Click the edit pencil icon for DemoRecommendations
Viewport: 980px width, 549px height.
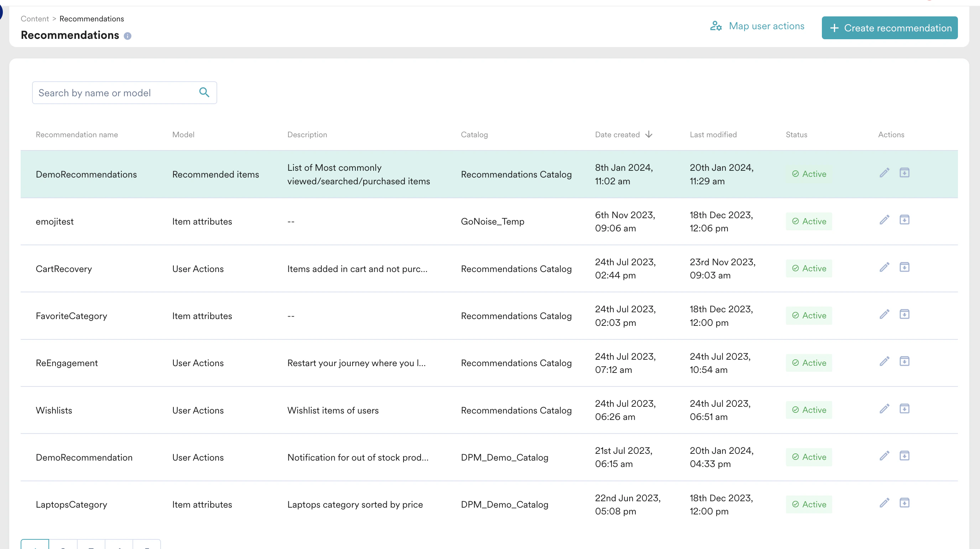tap(884, 173)
